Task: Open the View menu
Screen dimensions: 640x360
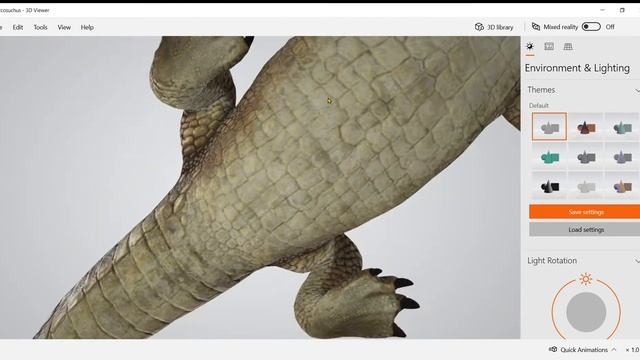Action: (64, 27)
